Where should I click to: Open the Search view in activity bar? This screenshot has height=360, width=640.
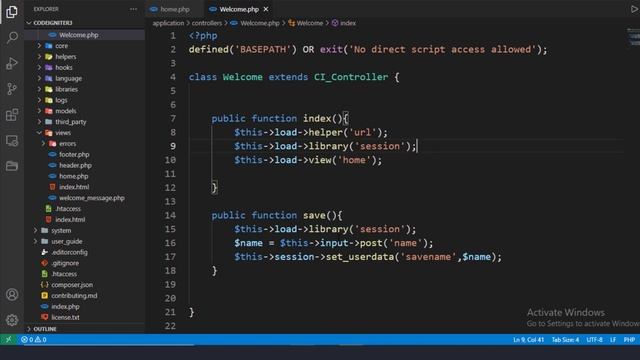pos(12,38)
